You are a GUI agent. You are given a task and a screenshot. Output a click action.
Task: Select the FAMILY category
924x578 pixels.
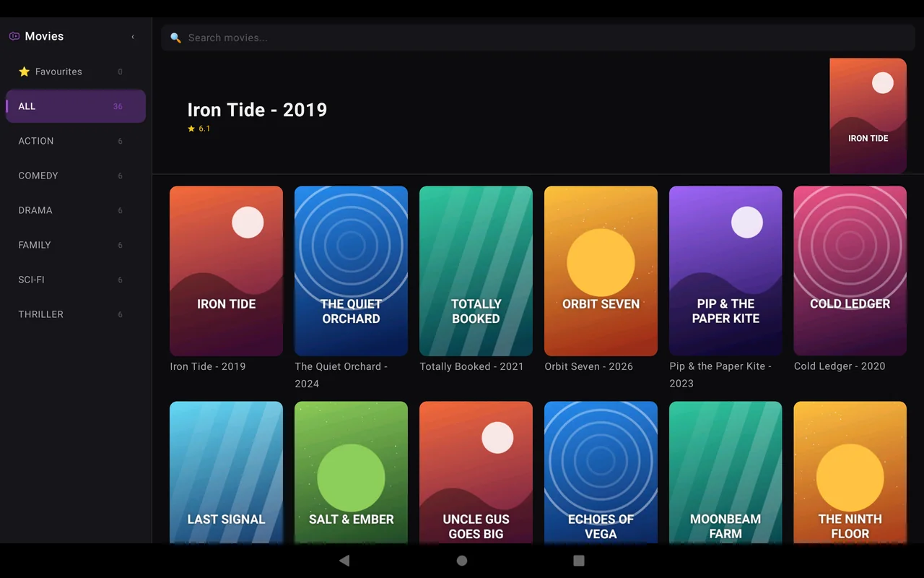76,245
